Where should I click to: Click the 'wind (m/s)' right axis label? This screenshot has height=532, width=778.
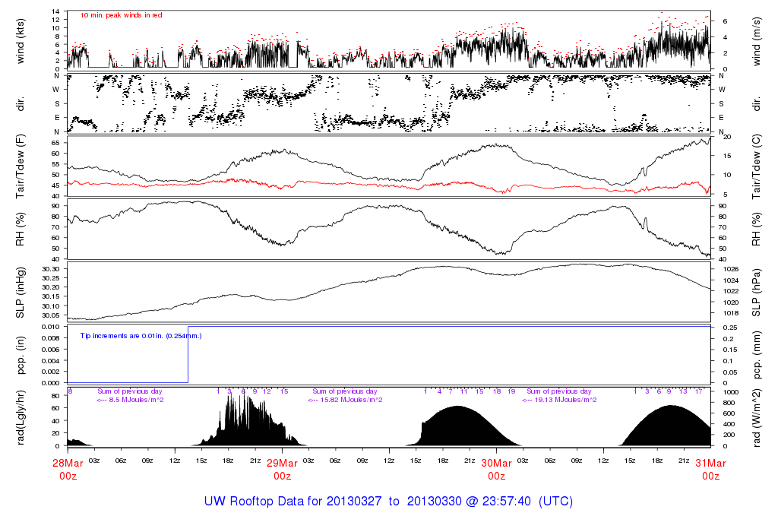pos(755,40)
